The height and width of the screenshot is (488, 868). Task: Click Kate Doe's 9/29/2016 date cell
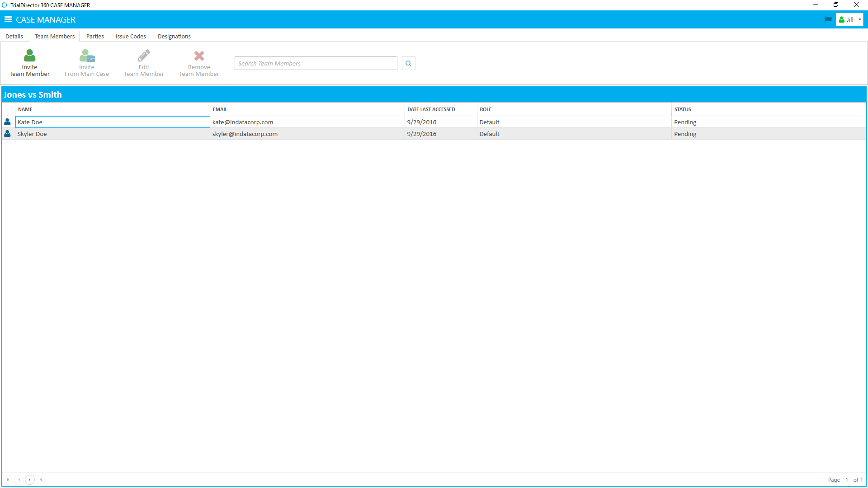441,122
